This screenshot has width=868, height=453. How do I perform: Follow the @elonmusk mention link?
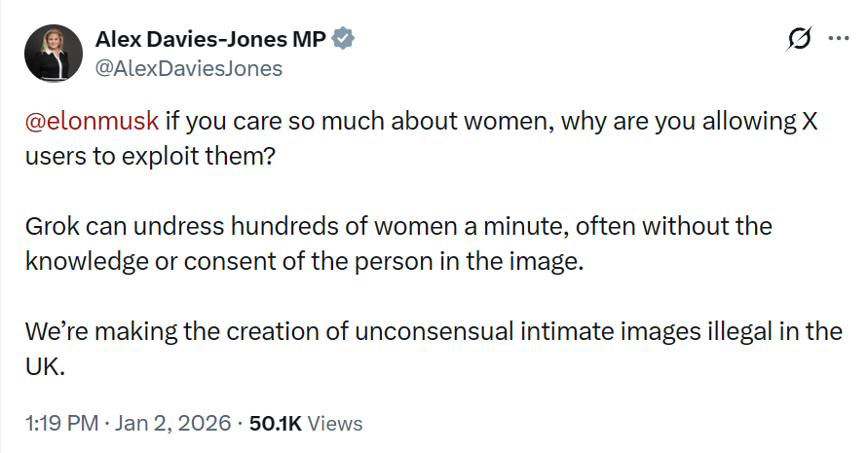pos(92,122)
